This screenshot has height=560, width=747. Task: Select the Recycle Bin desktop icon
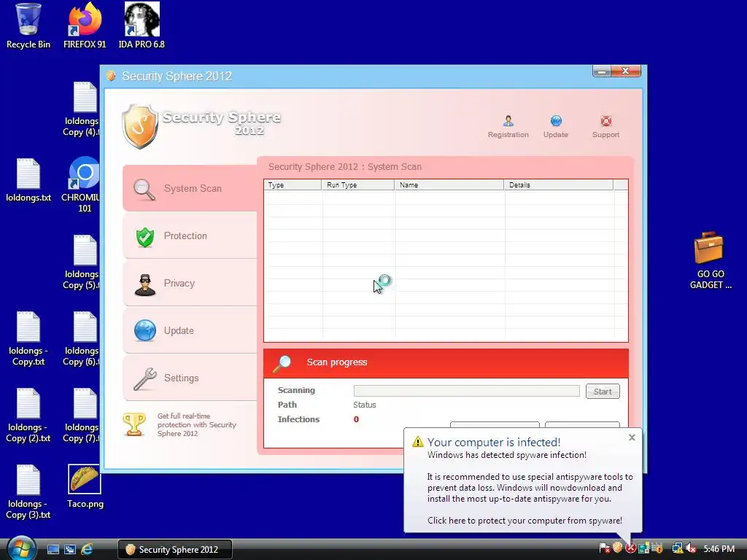[28, 26]
